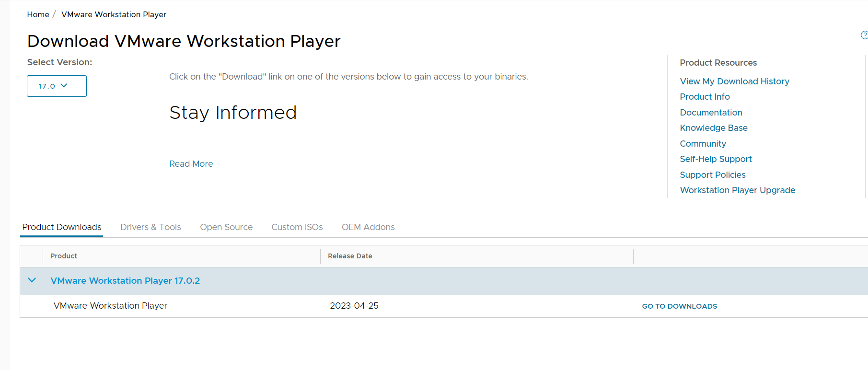Open Self-Help Support link

tap(716, 159)
